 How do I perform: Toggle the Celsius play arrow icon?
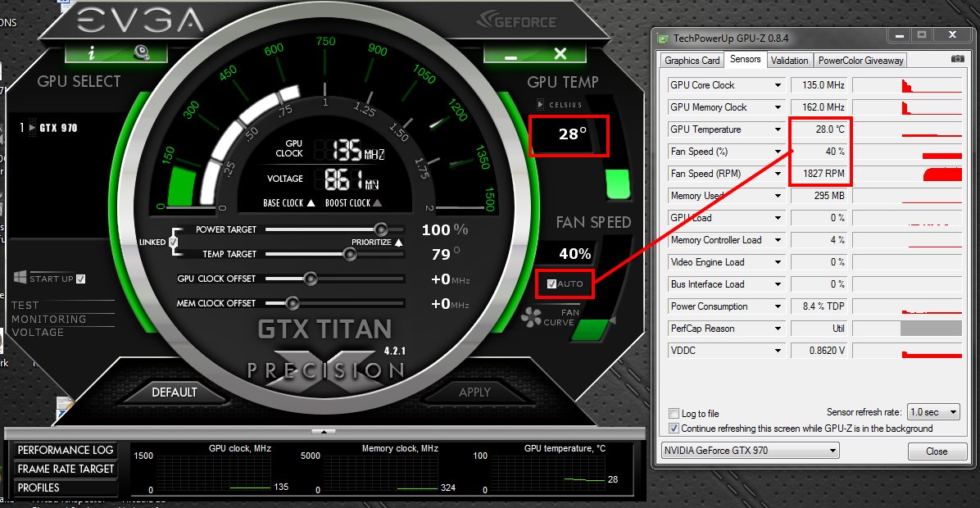[540, 104]
